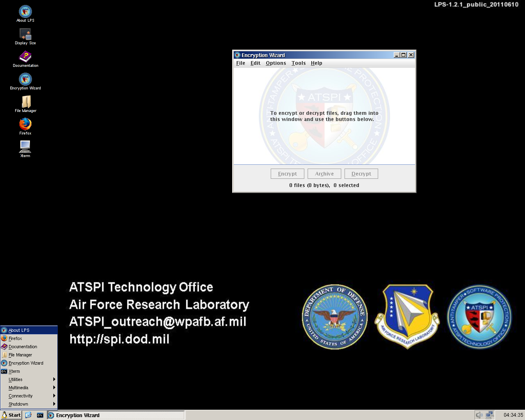
Task: Expand the Utilities submenu
Action: pyautogui.click(x=29, y=379)
